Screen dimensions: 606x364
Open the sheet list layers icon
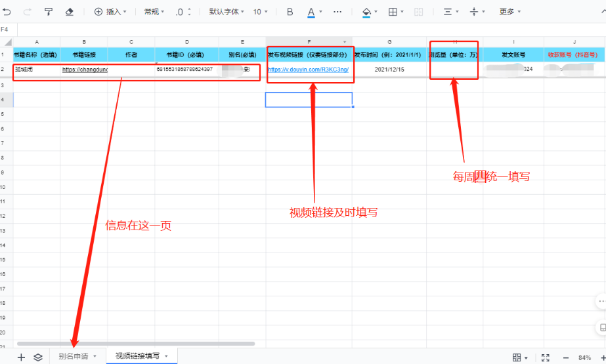coord(38,357)
